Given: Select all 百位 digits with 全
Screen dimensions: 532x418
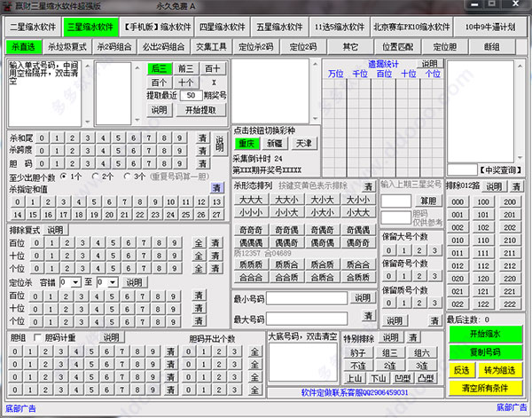Looking at the screenshot, I should 199,243.
